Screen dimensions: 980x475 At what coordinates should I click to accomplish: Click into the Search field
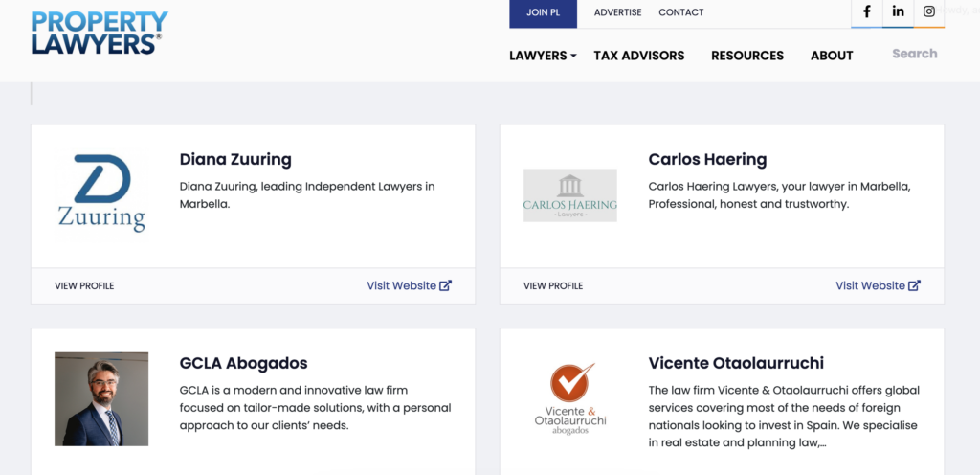coord(914,54)
